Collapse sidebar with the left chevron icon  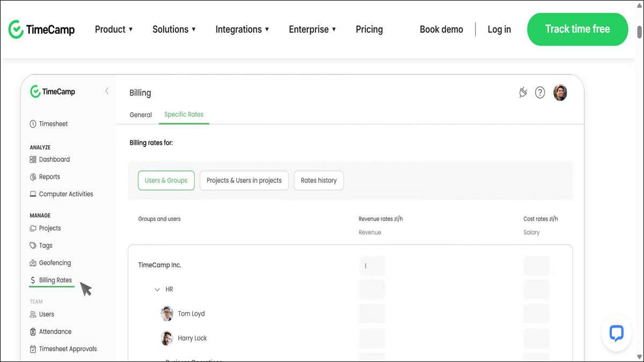(x=107, y=91)
